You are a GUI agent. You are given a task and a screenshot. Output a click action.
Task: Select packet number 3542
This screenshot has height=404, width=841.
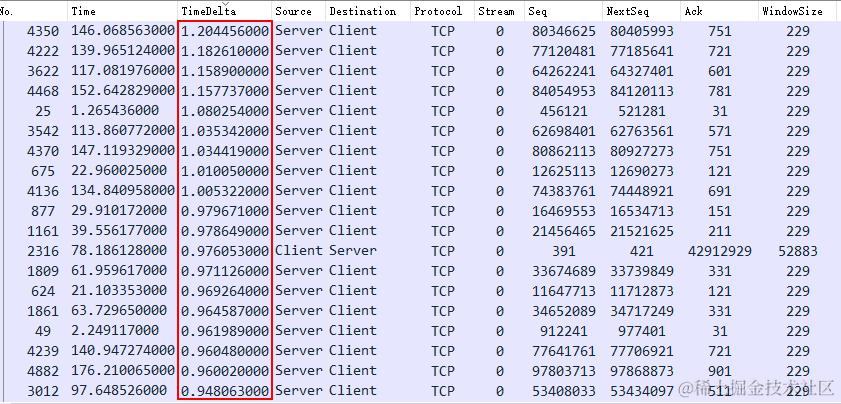43,131
